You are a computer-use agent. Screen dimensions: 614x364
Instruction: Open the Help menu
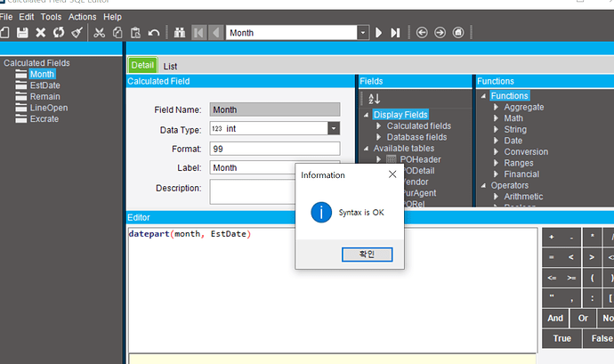pyautogui.click(x=112, y=17)
